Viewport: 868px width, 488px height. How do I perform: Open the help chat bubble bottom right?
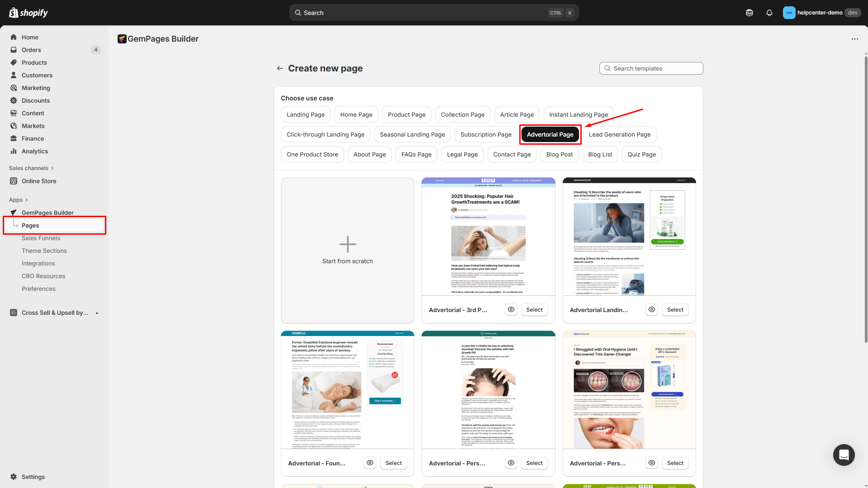coord(844,455)
